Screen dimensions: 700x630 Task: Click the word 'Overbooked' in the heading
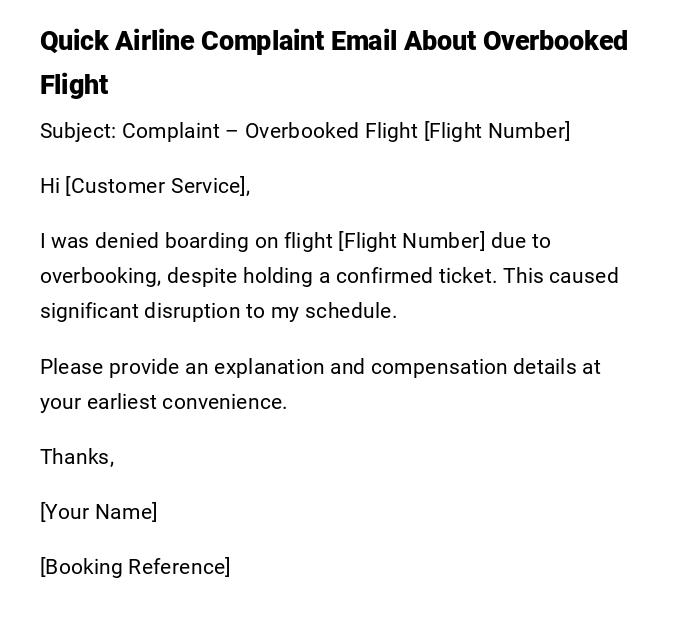point(555,41)
